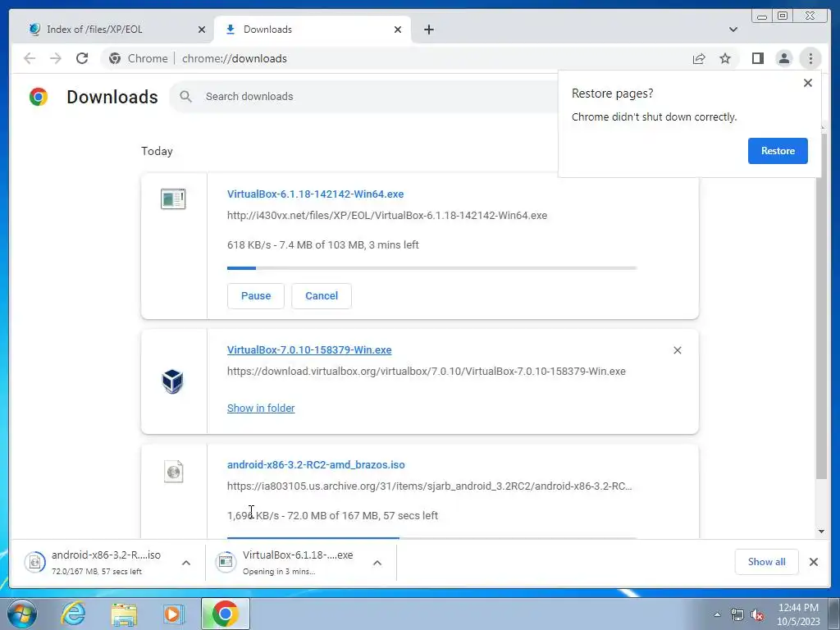This screenshot has width=840, height=630.
Task: Close the download shelf bar
Action: point(813,562)
